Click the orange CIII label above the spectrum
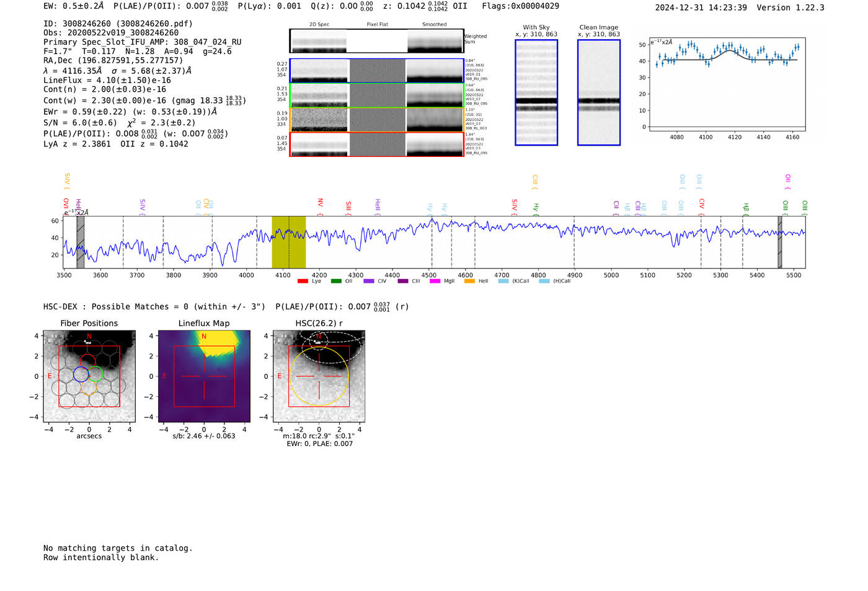 535,182
